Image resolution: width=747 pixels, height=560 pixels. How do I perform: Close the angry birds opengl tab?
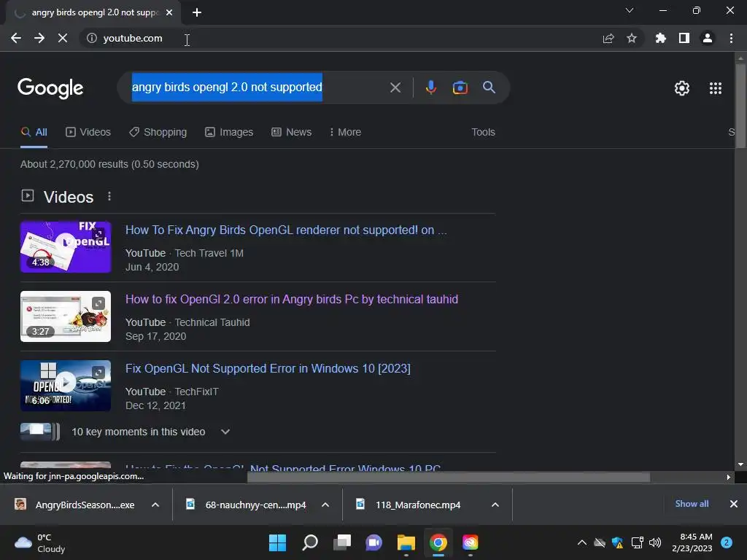pos(169,12)
